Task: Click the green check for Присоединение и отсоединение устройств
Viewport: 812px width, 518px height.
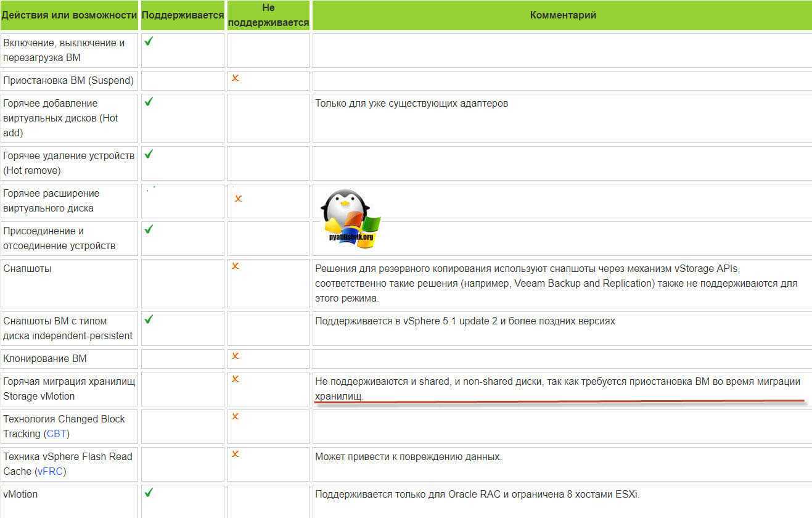Action: point(149,229)
